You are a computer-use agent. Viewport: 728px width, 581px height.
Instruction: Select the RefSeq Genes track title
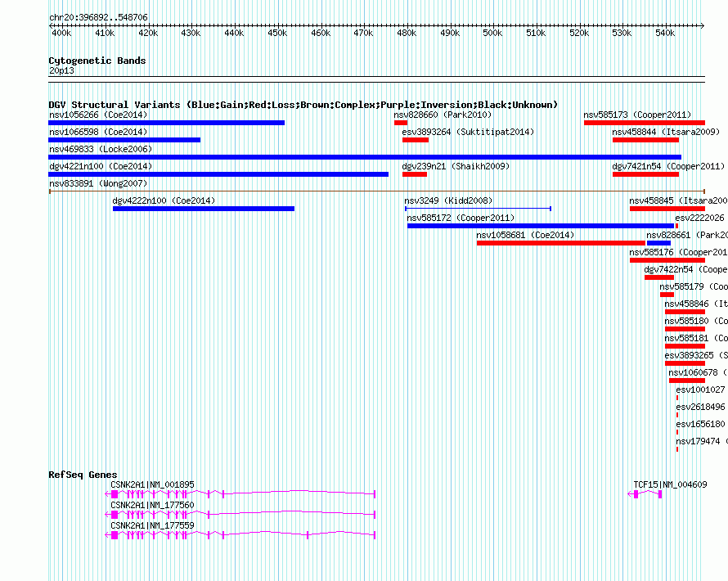(83, 475)
